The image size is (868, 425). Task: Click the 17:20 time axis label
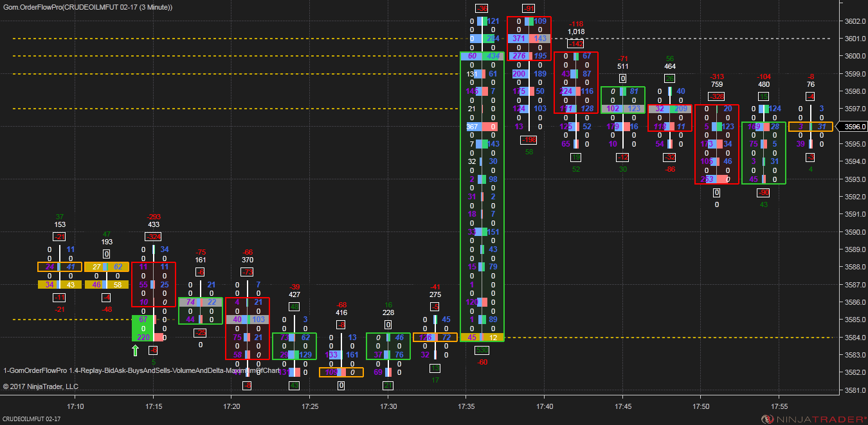[x=232, y=407]
